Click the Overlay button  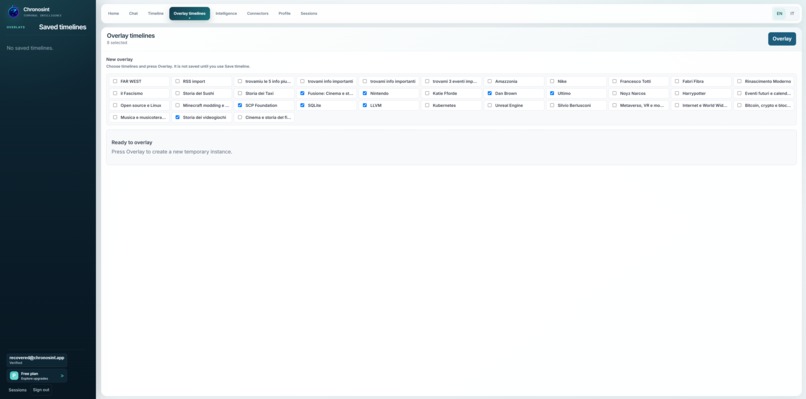coord(782,39)
